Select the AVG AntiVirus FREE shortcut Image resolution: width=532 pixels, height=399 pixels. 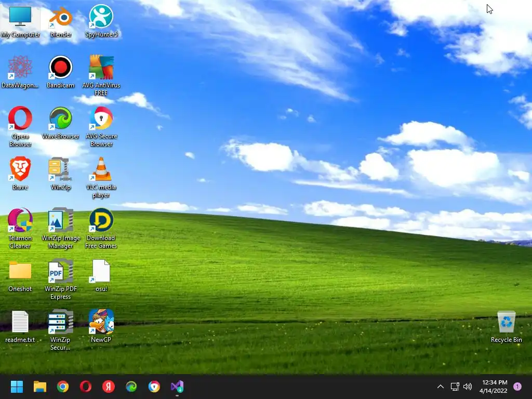pos(101,76)
